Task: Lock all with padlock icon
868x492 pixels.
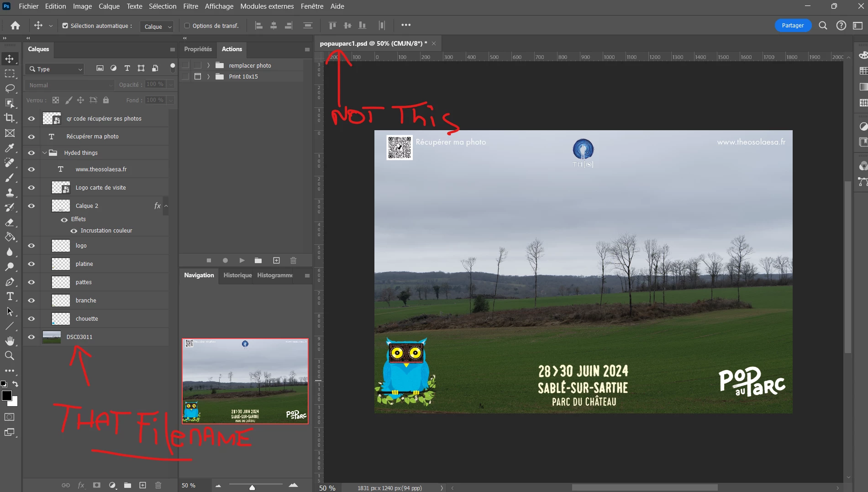Action: click(106, 100)
